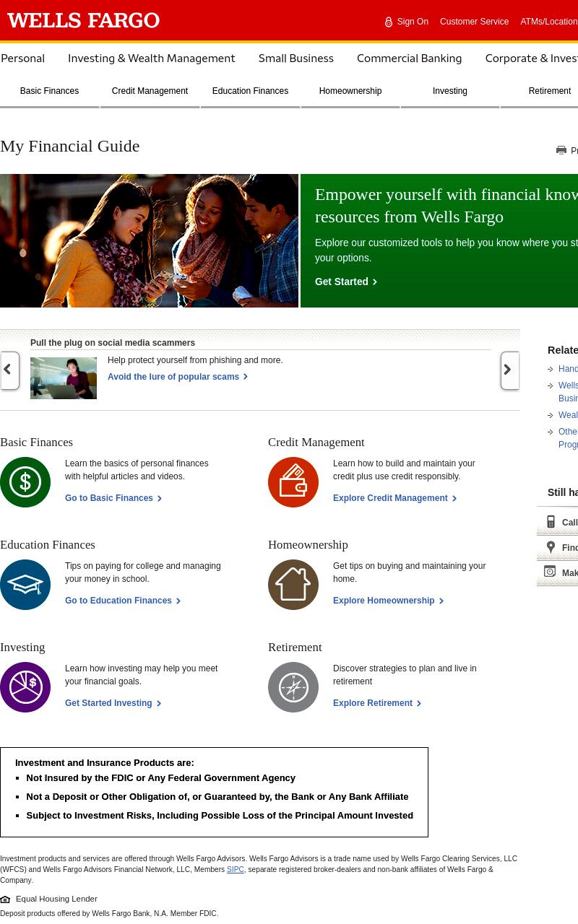578x924 pixels.
Task: Switch to the Homeownership tab
Action: 350,92
